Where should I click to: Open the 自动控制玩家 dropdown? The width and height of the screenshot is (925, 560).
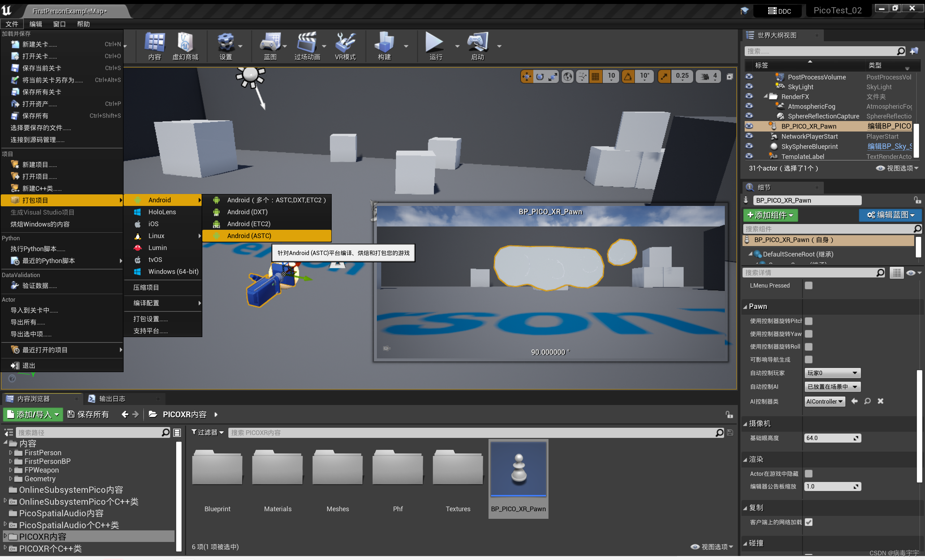tap(832, 373)
